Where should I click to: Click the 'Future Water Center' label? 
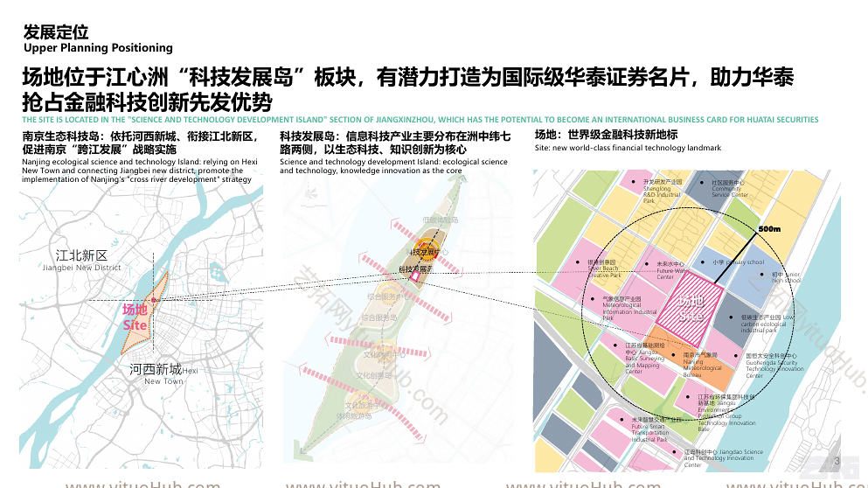(x=671, y=270)
